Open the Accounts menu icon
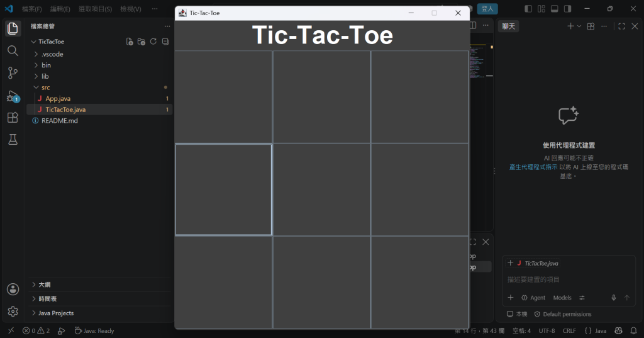Viewport: 644px width, 338px height. [x=13, y=289]
